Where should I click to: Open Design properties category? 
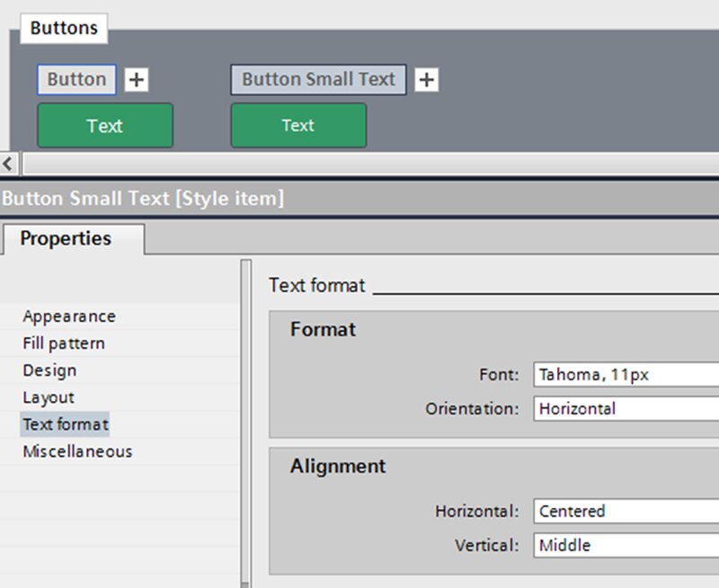49,370
